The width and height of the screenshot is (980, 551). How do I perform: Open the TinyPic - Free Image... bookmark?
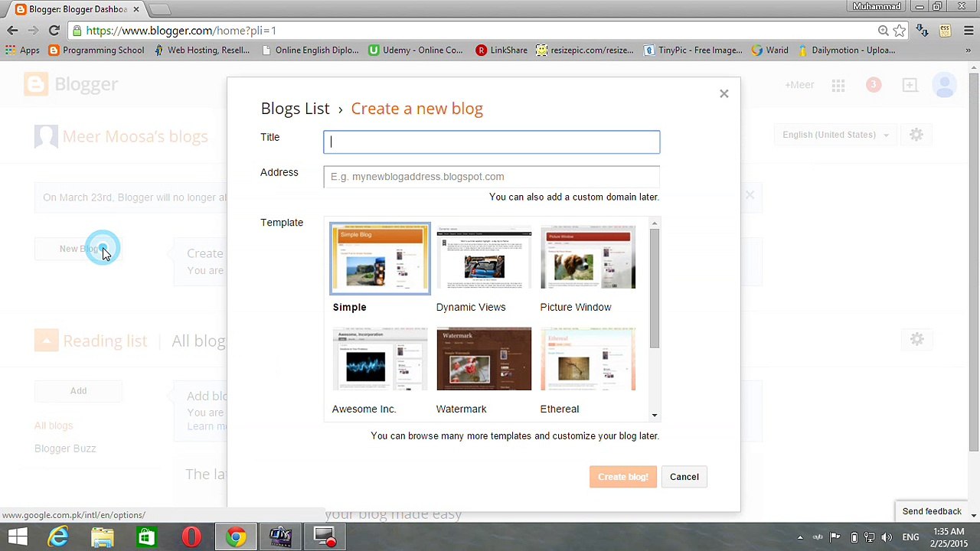tap(693, 51)
